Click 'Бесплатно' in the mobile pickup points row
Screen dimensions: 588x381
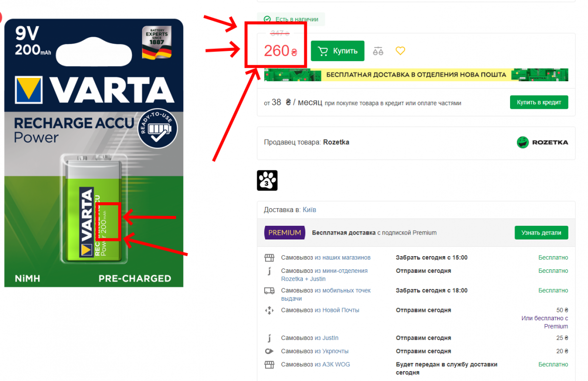point(553,290)
